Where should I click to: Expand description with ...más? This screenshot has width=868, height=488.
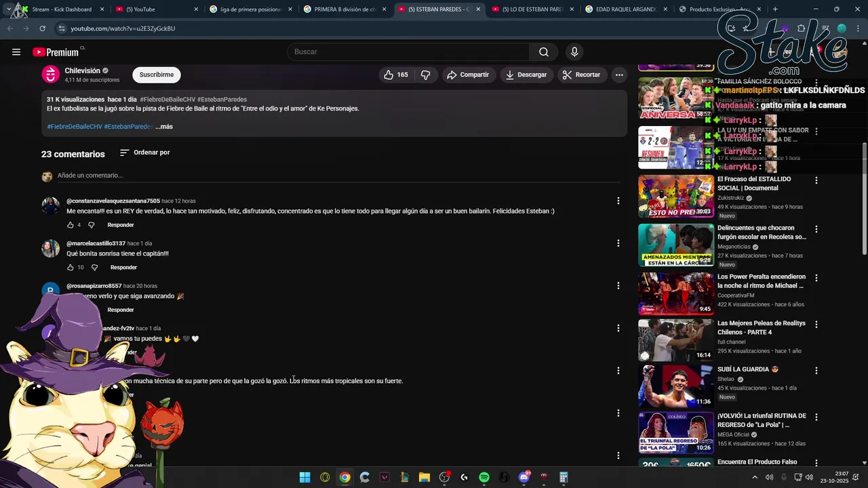pos(164,127)
